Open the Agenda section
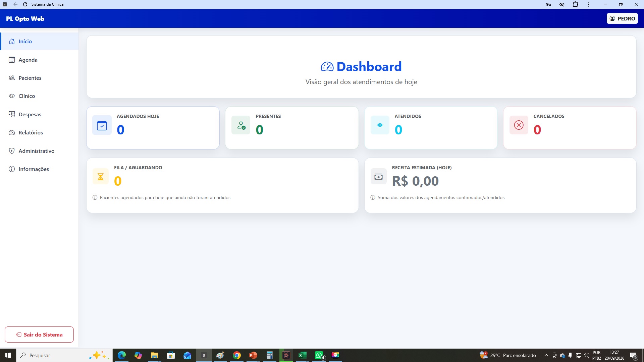644x362 pixels. 39,60
